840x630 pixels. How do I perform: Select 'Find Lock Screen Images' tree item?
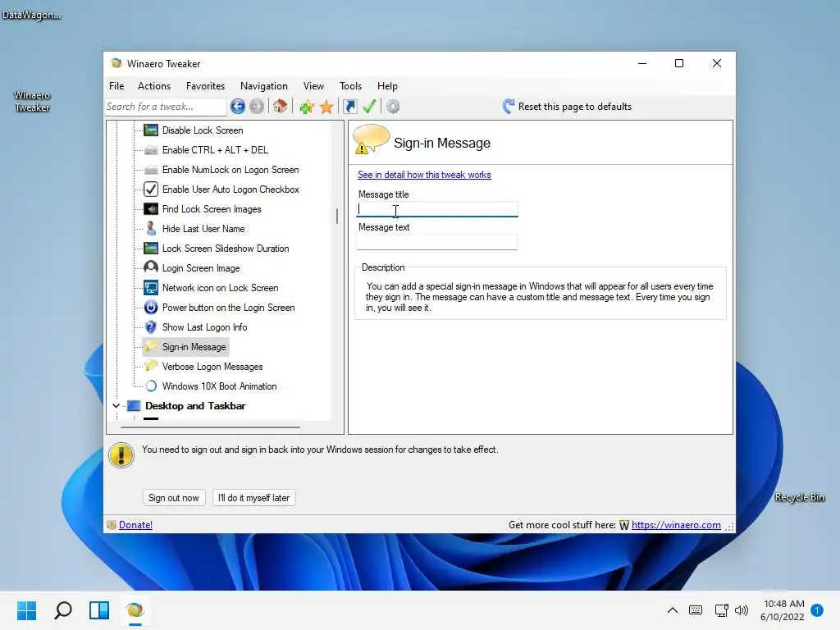[x=212, y=209]
